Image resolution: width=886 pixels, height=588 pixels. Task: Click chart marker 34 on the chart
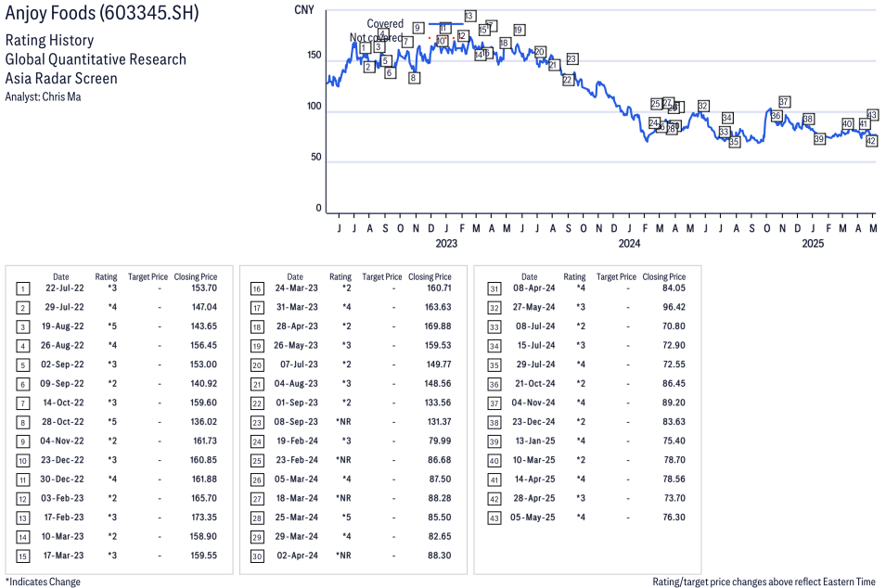click(x=727, y=118)
